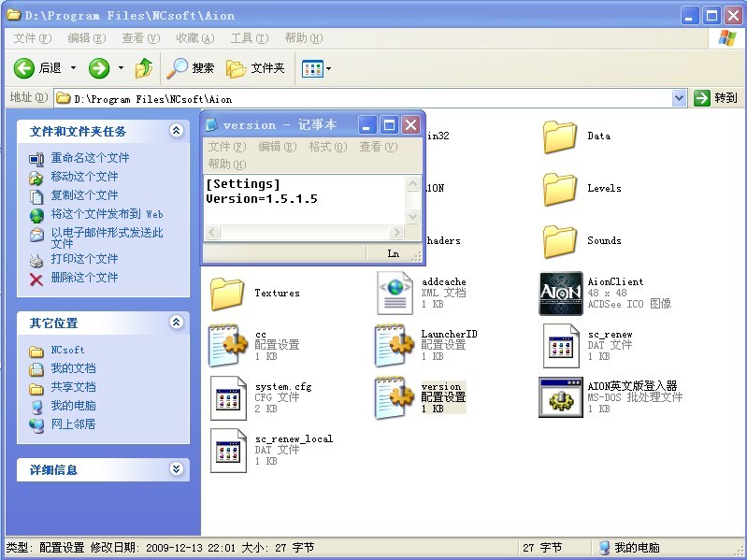747x560 pixels.
Task: Select the AION英文版登入器 batch file icon
Action: click(561, 398)
